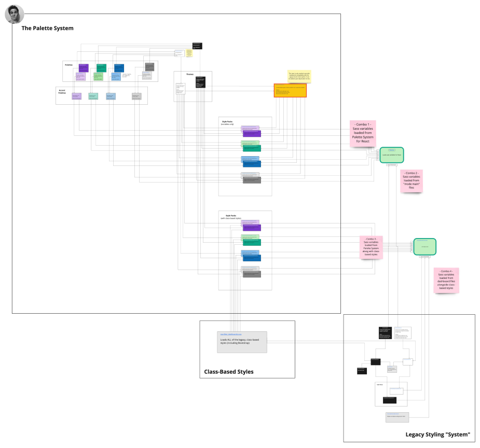Select the light purple card in Accent Palettes
Image resolution: width=480 pixels, height=448 pixels.
(x=76, y=96)
